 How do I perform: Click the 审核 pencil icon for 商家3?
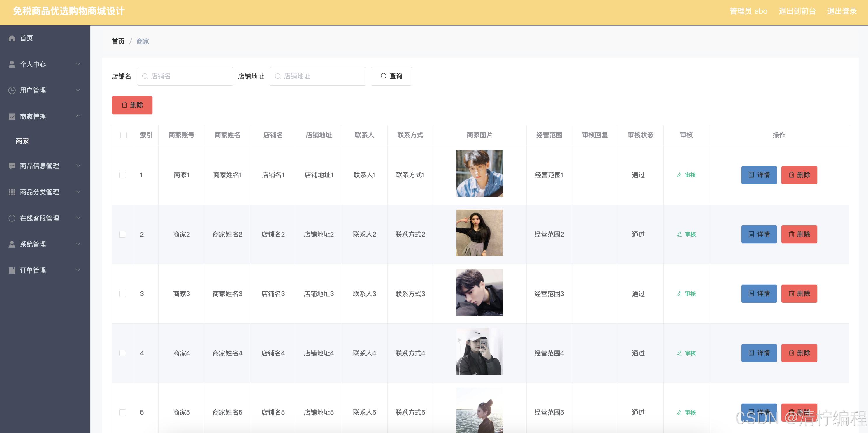pos(679,294)
